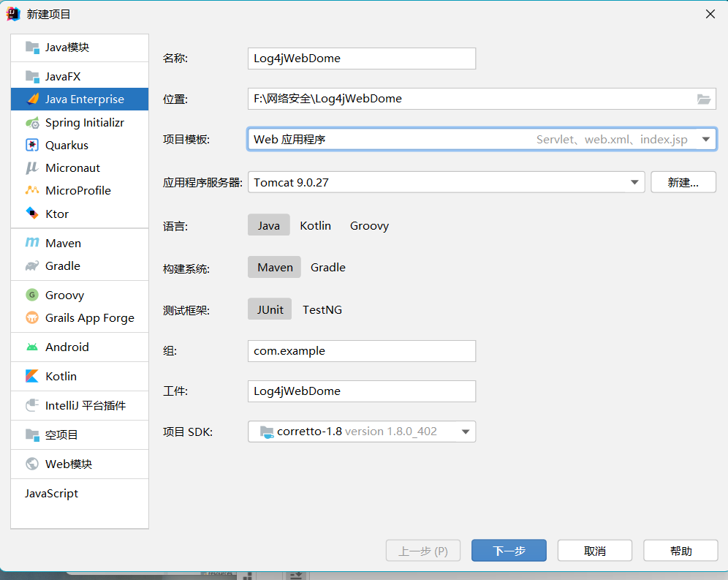The height and width of the screenshot is (580, 728).
Task: Click the JavaFX folder icon
Action: pyautogui.click(x=32, y=76)
